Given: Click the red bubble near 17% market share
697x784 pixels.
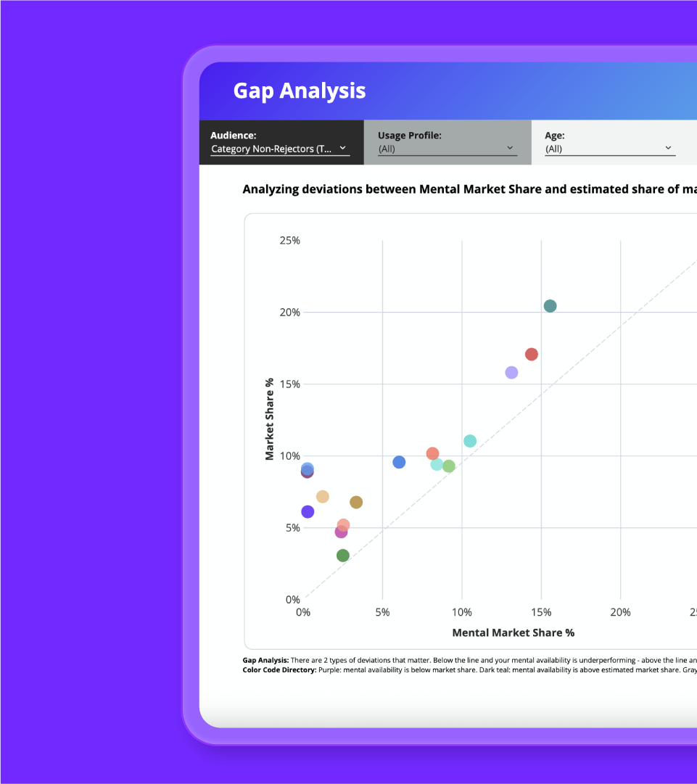Looking at the screenshot, I should 532,354.
